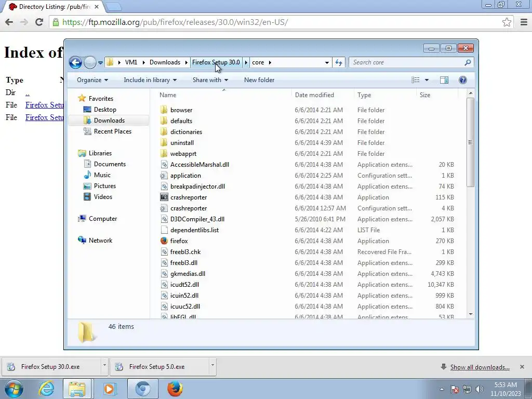This screenshot has width=532, height=399.
Task: Bookmark this page with the star icon
Action: point(507,22)
